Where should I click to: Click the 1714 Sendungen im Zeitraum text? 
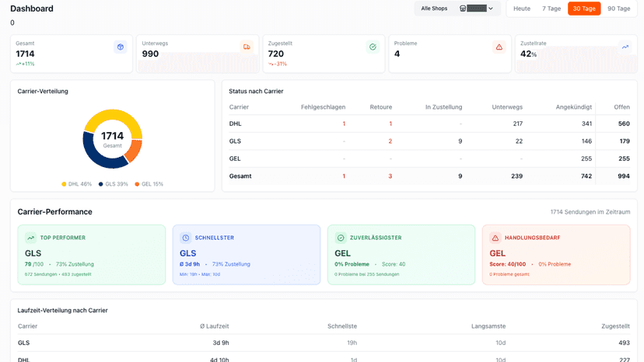coord(590,212)
